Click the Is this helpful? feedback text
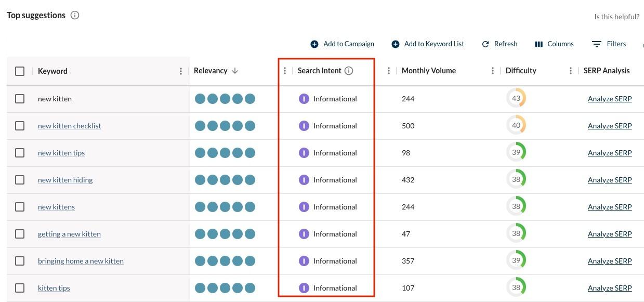Screen dimensions: 644x302 (x=617, y=16)
